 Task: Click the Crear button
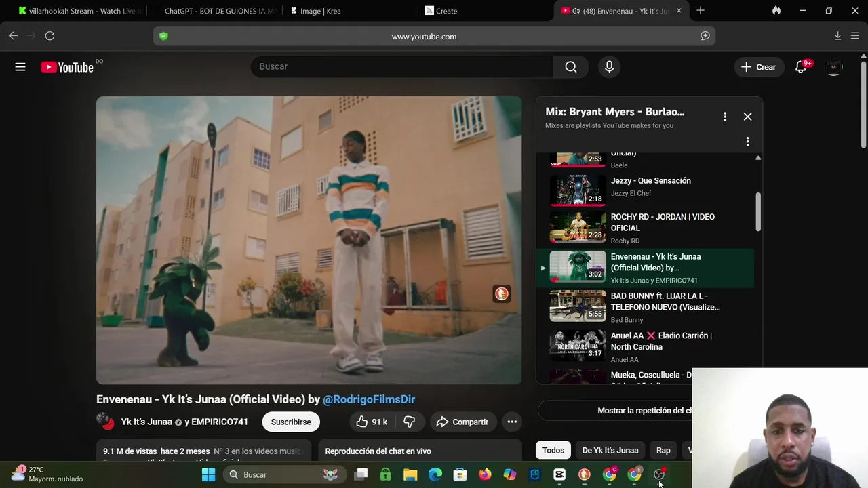tap(759, 67)
